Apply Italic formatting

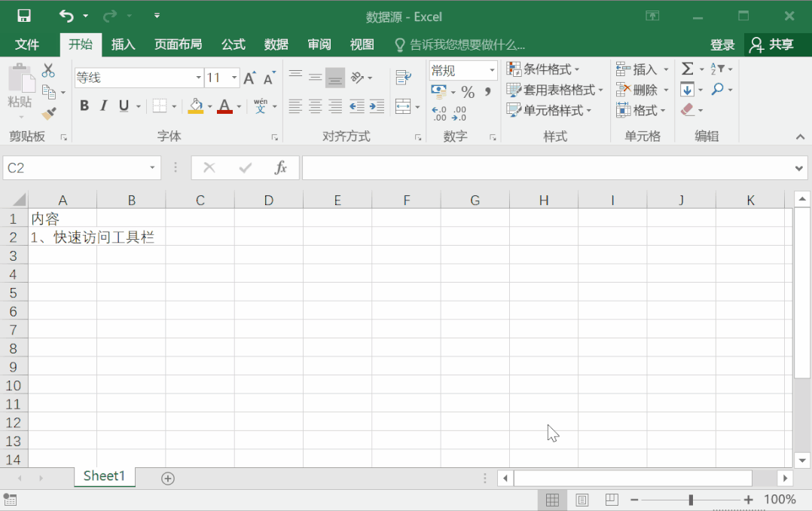coord(103,106)
